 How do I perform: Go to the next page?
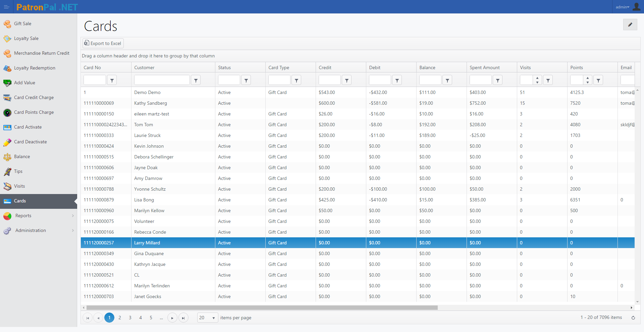click(x=172, y=318)
